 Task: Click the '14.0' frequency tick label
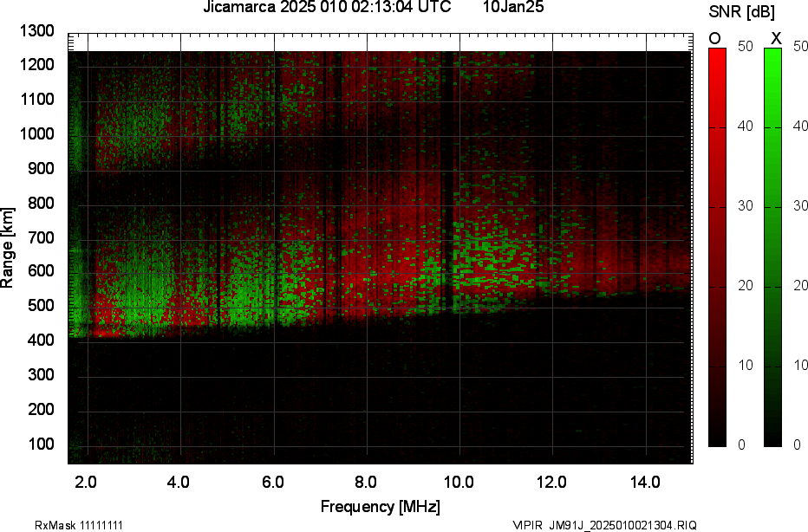645,483
